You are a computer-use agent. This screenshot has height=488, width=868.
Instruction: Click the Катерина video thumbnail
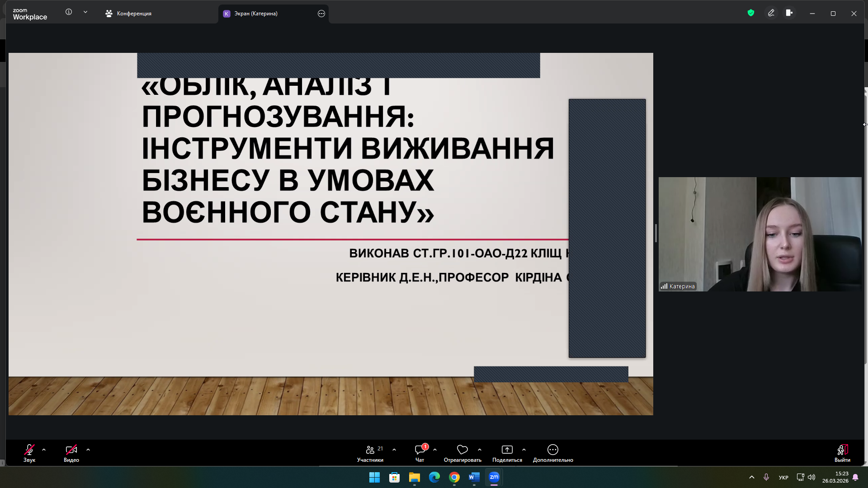pyautogui.click(x=759, y=234)
